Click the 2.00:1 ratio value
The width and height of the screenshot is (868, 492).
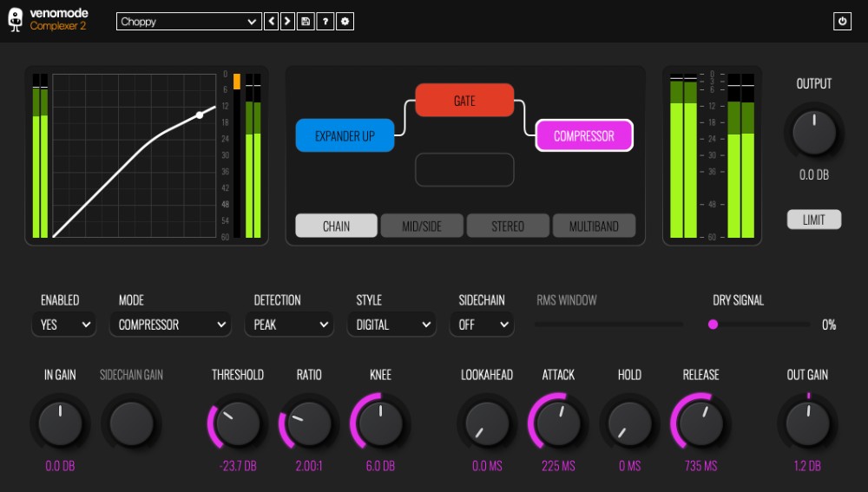[x=309, y=466]
